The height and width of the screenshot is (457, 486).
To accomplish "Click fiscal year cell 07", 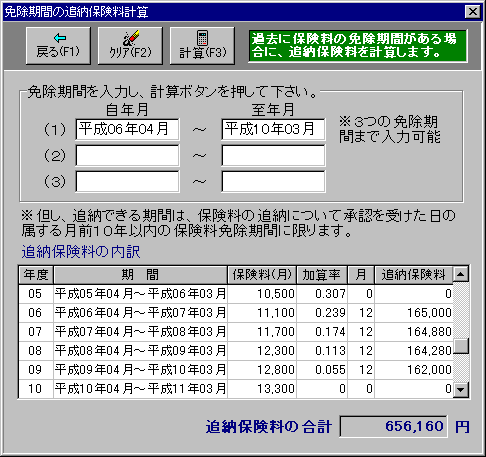I will (36, 332).
